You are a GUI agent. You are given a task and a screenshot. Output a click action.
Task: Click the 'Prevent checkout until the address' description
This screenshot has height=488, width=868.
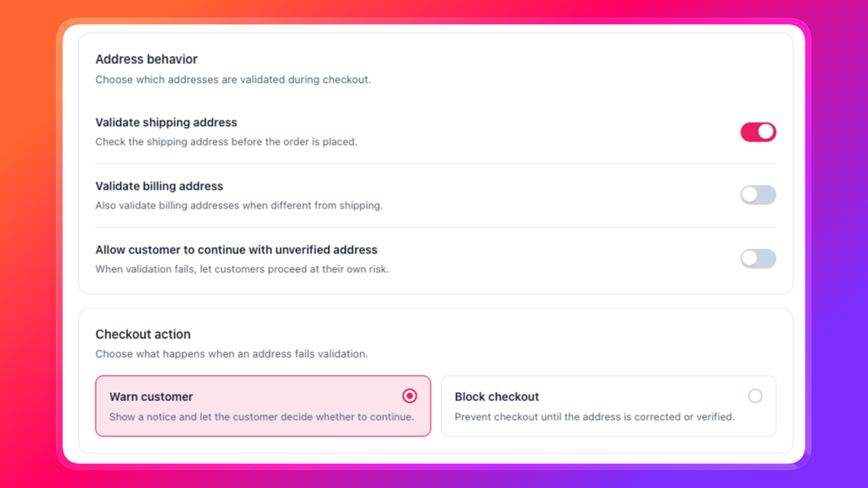(594, 417)
